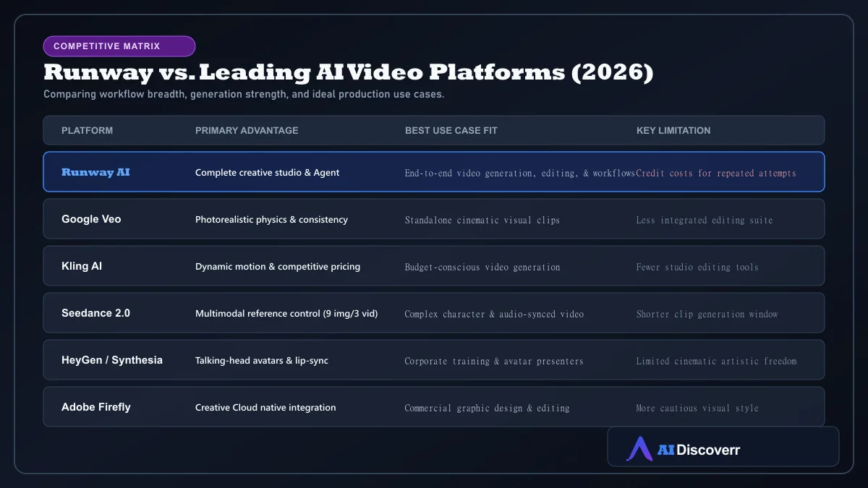Click the BEST USE CASE FIT column header
Viewport: 868px width, 488px height.
click(451, 131)
